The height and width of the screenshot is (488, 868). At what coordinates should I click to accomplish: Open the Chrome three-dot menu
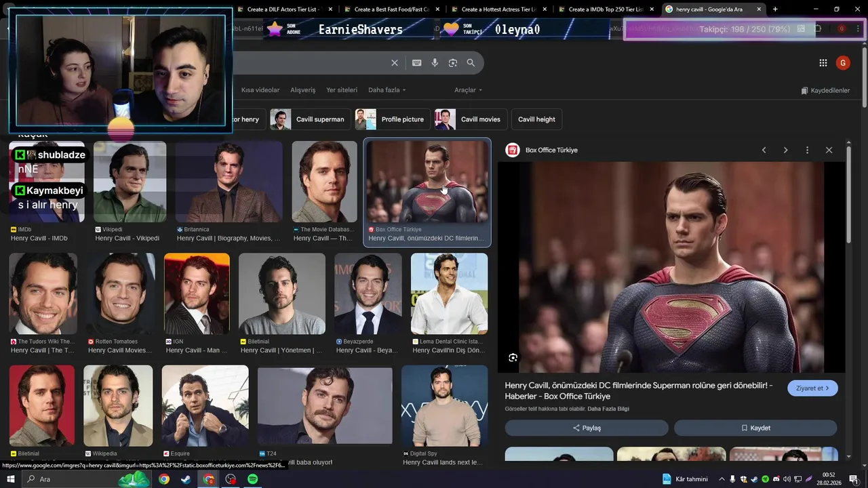[857, 28]
